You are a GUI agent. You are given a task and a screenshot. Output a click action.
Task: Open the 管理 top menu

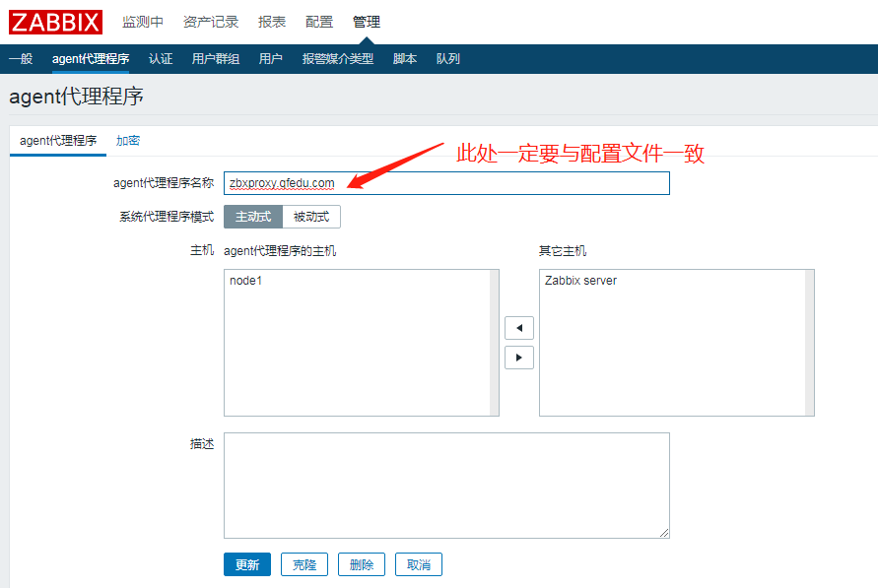pyautogui.click(x=367, y=22)
